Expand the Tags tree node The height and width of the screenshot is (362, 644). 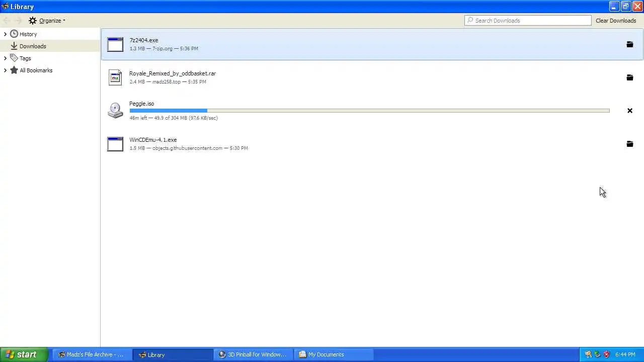click(5, 58)
